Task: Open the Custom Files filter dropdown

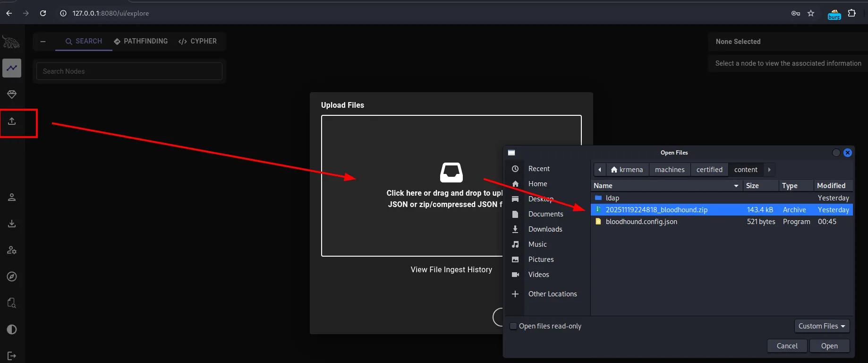Action: (822, 326)
